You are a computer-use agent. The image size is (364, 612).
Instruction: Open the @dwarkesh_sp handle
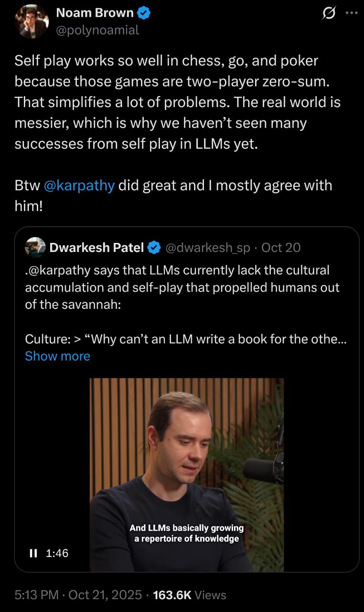coord(208,247)
